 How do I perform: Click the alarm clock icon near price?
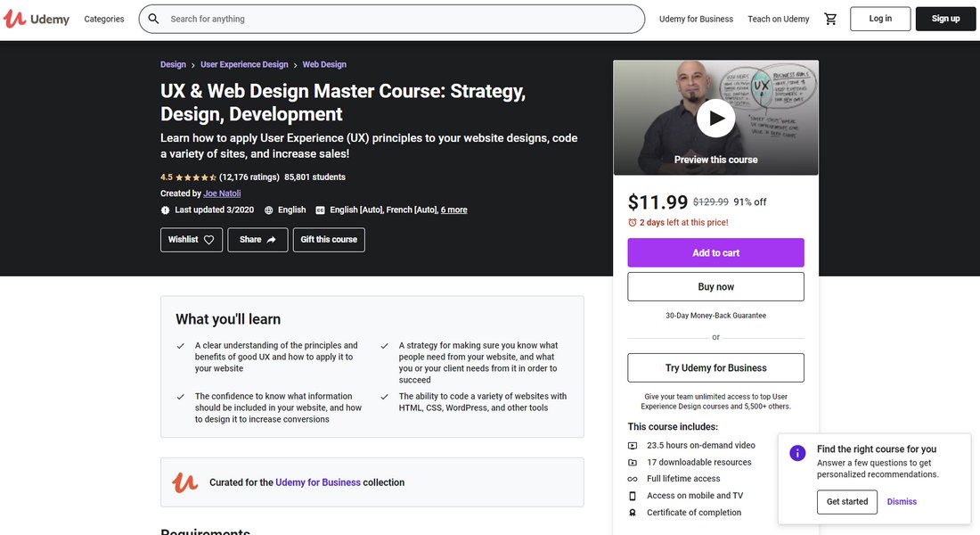tap(633, 223)
